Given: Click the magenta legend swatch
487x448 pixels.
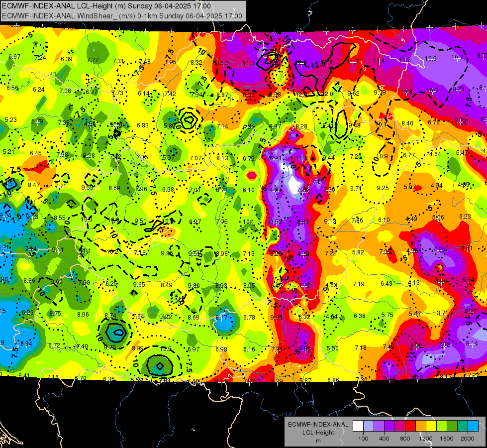Looking at the screenshot, I should 400,426.
